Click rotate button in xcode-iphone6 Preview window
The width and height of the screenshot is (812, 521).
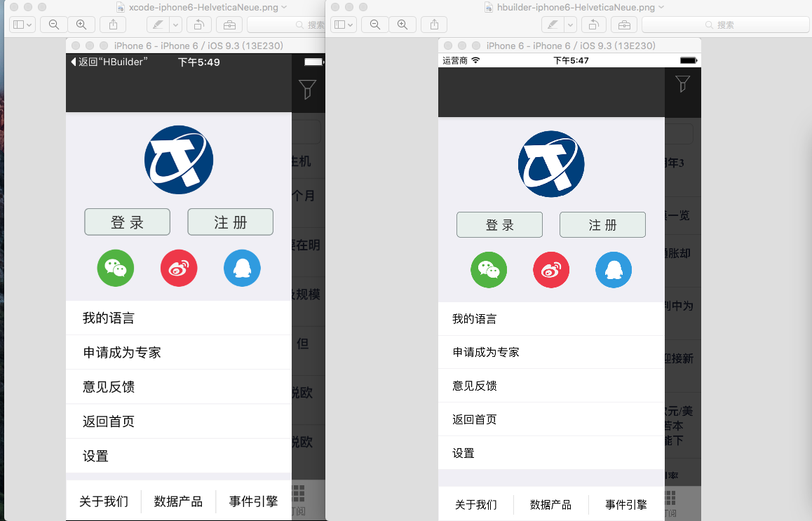(199, 25)
